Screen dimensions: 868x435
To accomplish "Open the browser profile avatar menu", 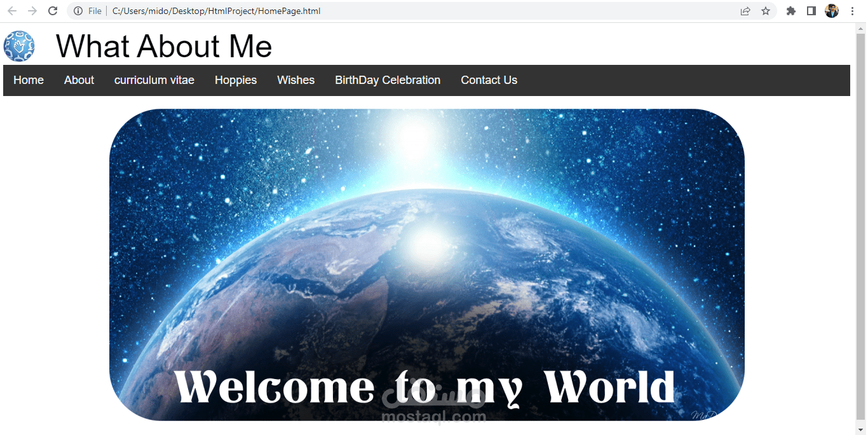I will (831, 11).
